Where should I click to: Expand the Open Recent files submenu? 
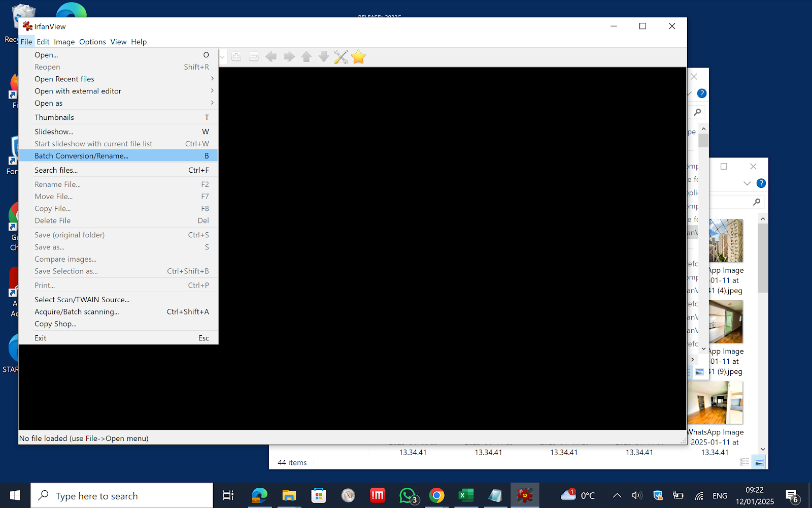119,79
